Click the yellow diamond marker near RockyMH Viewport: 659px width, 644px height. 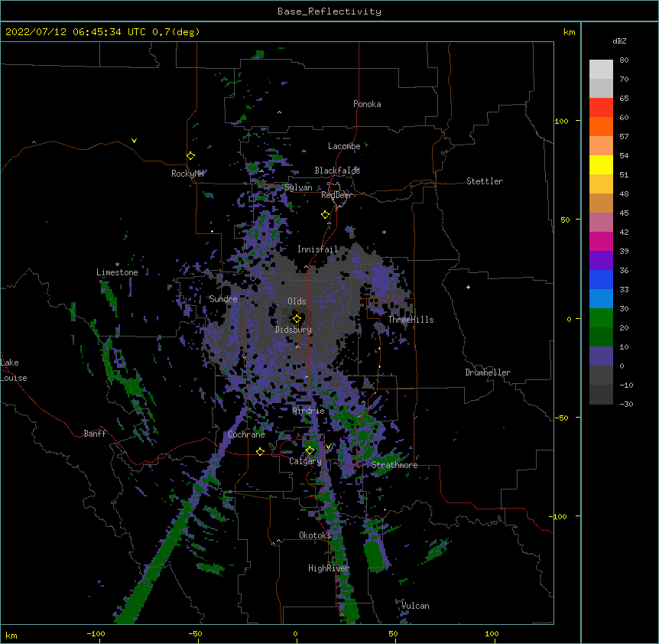tap(190, 156)
